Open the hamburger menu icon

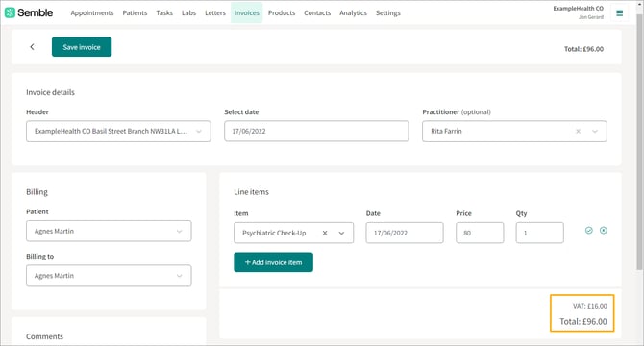click(x=619, y=13)
